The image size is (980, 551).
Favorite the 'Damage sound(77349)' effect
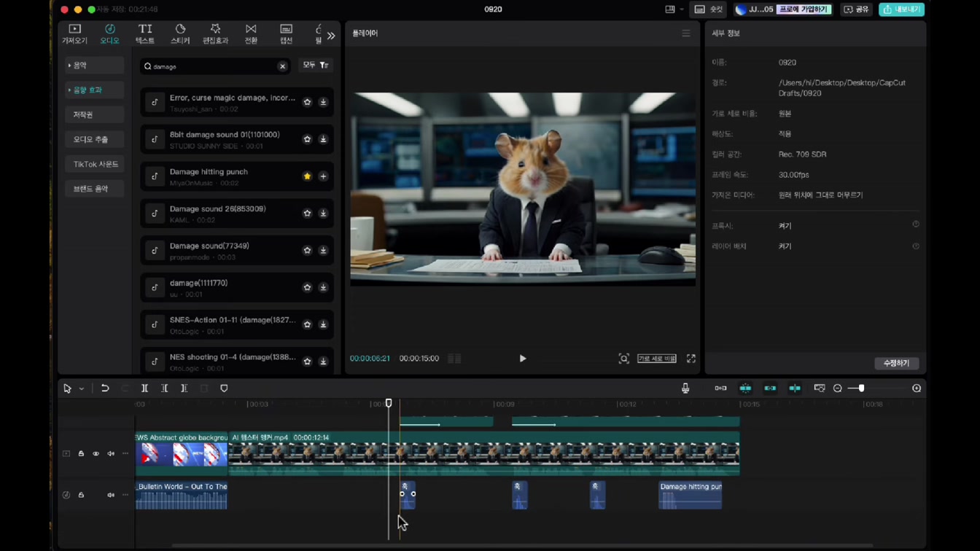[307, 251]
